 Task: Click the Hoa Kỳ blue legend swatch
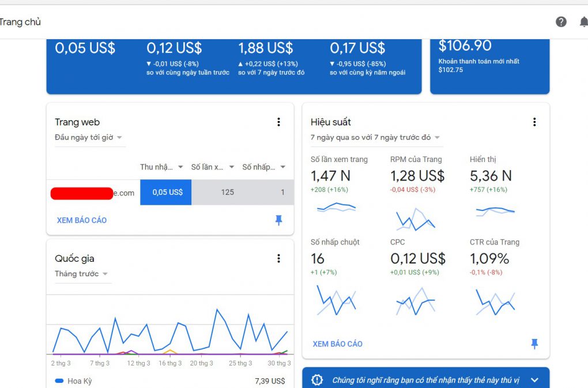(x=59, y=381)
